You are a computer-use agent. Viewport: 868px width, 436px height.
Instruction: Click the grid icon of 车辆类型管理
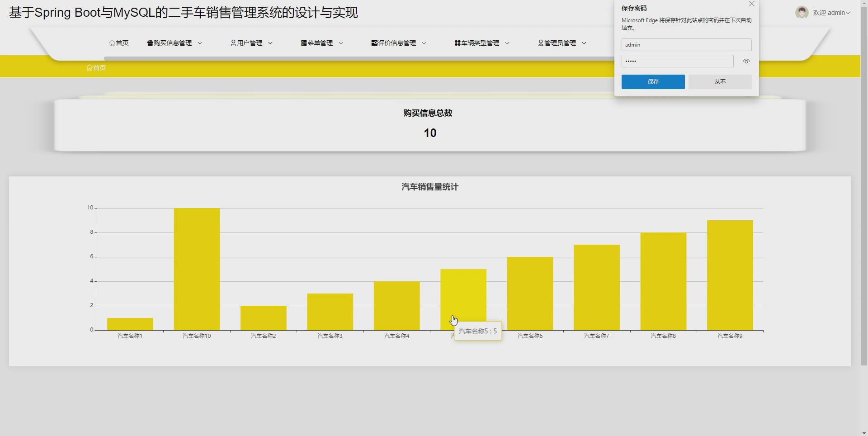458,43
